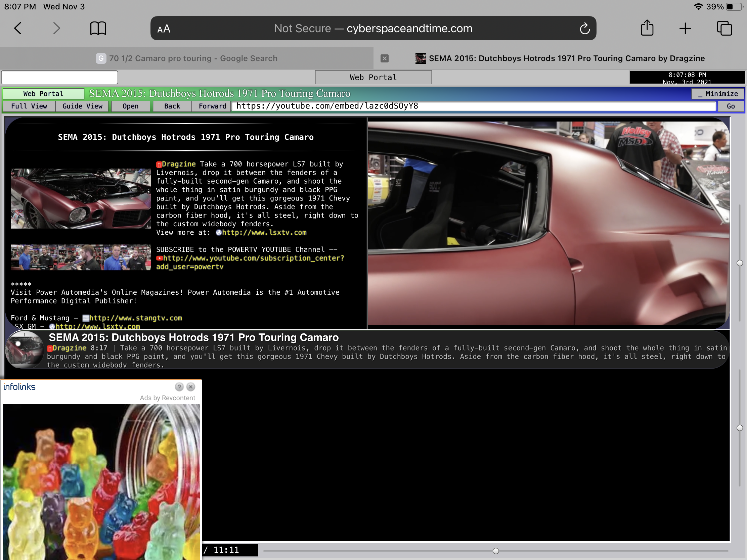Screen dimensions: 747x560
Task: Click the green Web Portal button
Action: pyautogui.click(x=43, y=94)
